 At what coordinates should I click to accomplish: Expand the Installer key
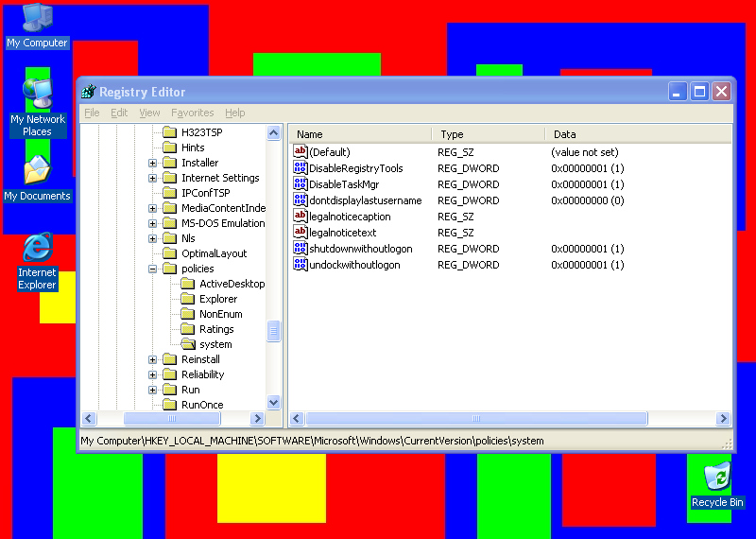tap(152, 163)
